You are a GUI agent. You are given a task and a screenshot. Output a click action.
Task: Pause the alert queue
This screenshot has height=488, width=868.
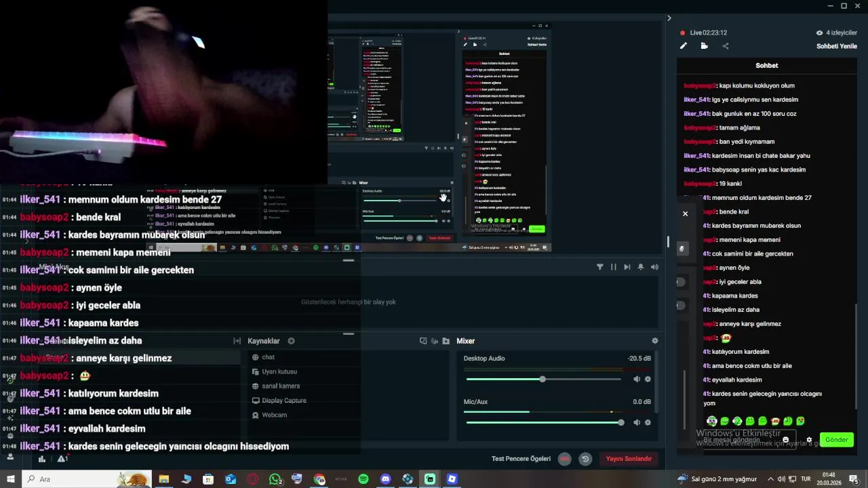614,267
